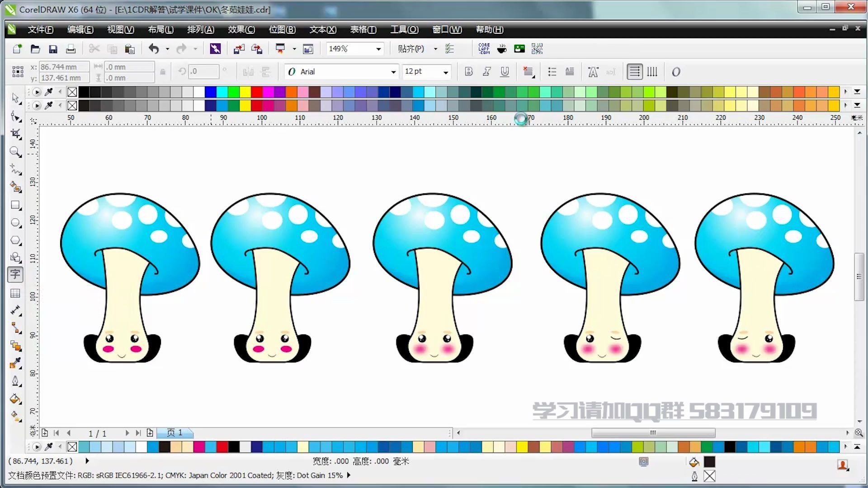Select the Shape tool
868x488 pixels.
coord(16,116)
